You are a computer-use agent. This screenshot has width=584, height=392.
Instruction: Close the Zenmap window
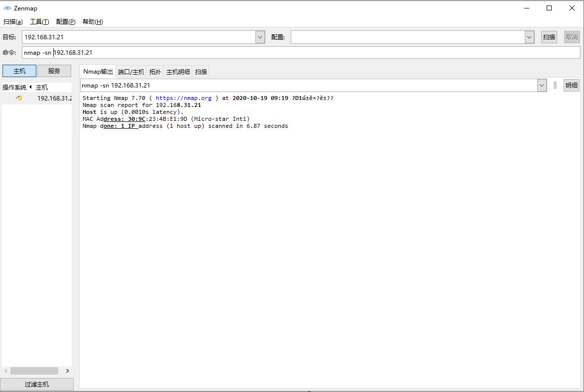[572, 8]
